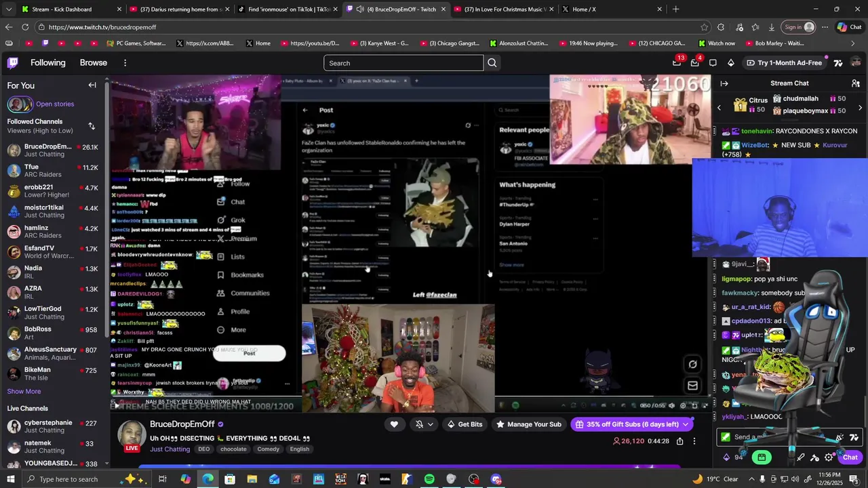Click the Twitch search input field
868x488 pixels.
(x=403, y=63)
